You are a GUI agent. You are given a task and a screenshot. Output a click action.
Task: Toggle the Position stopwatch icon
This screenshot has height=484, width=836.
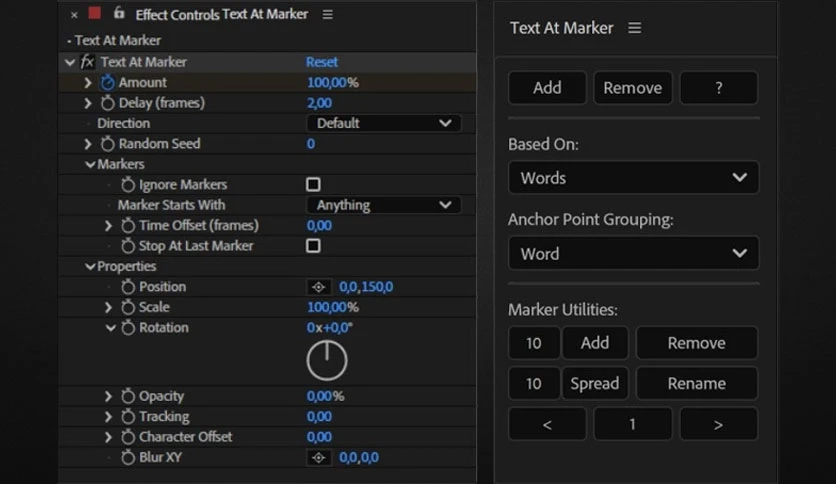(x=128, y=287)
